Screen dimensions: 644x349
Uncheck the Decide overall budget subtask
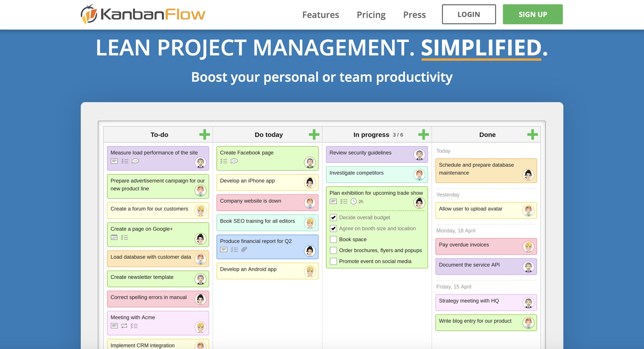pos(333,217)
